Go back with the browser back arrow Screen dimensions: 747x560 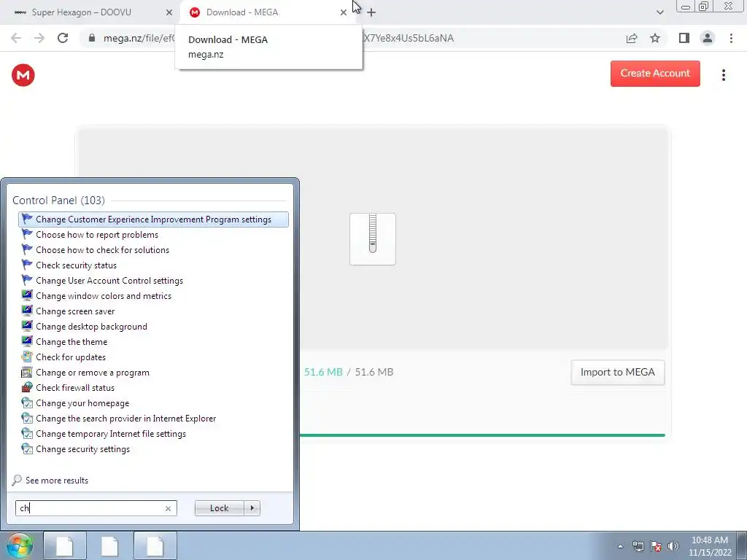[16, 38]
